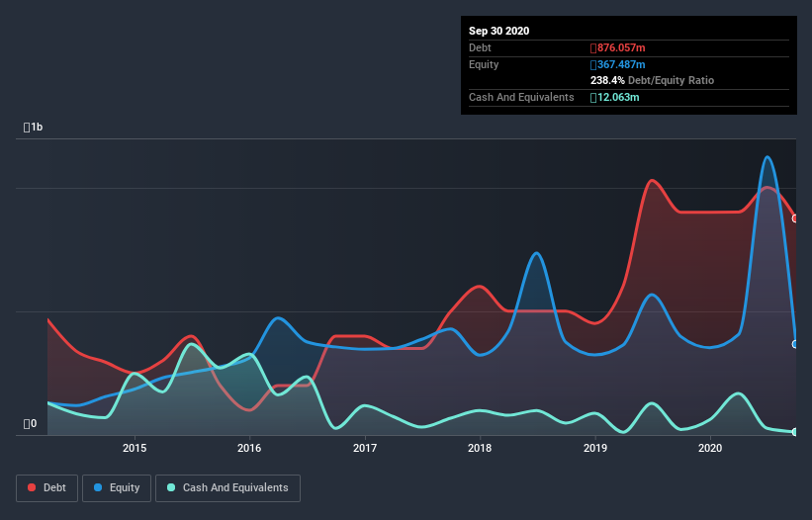Image resolution: width=812 pixels, height=520 pixels.
Task: Click the 876.057m debt value
Action: [x=618, y=48]
